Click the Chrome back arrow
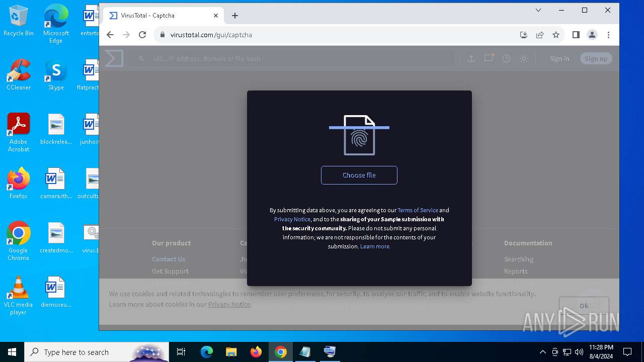Viewport: 644px width, 362px height. point(110,35)
